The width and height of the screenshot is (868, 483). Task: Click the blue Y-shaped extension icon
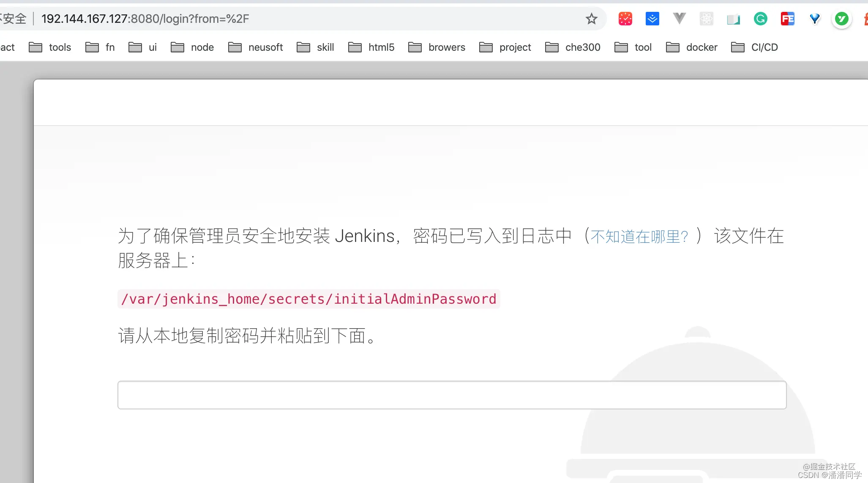[x=814, y=19]
